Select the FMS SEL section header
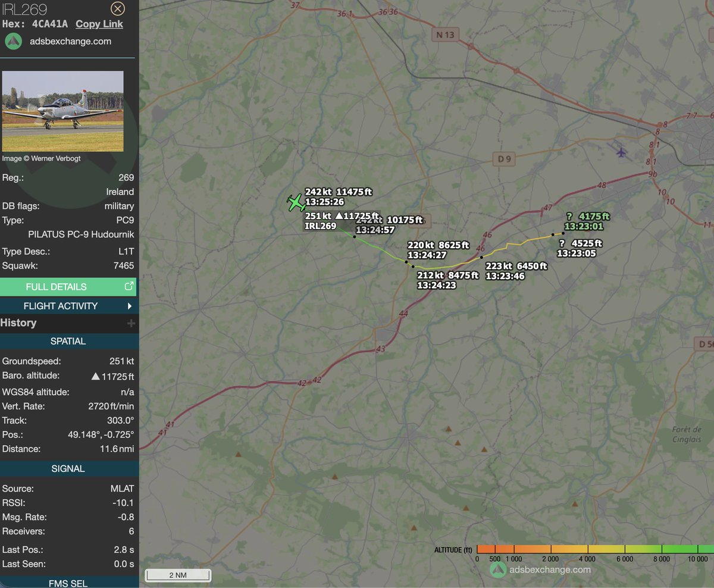The width and height of the screenshot is (714, 588). 68,583
